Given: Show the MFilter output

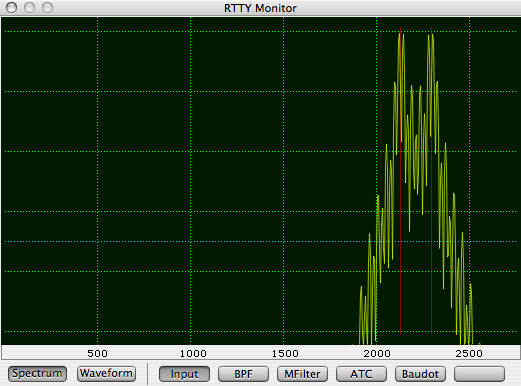Looking at the screenshot, I should [302, 374].
